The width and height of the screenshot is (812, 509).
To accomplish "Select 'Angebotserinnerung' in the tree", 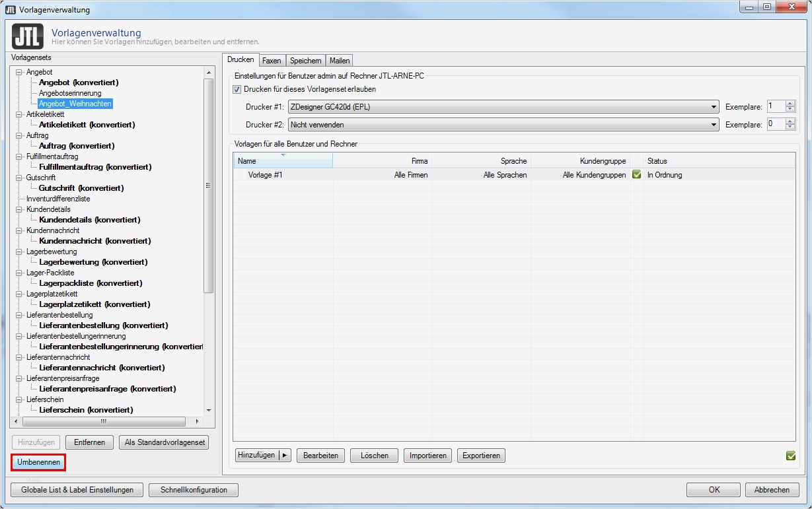I will pyautogui.click(x=70, y=93).
